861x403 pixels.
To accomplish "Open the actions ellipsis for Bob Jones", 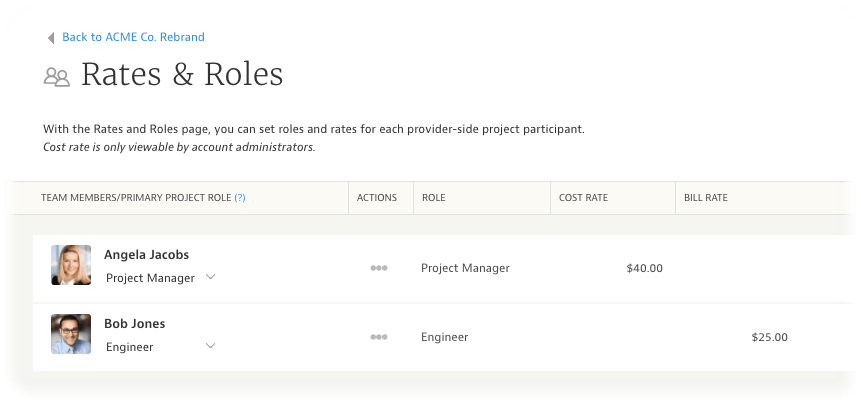I will tap(379, 337).
